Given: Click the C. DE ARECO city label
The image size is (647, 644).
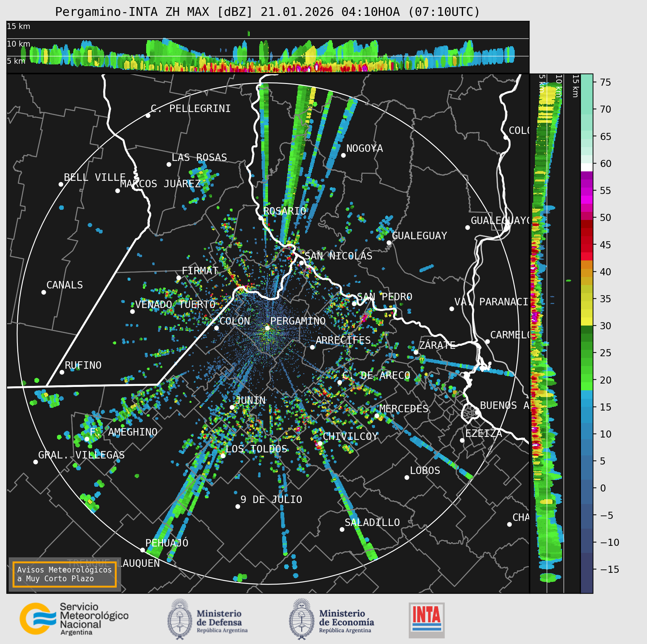Looking at the screenshot, I should [x=376, y=375].
